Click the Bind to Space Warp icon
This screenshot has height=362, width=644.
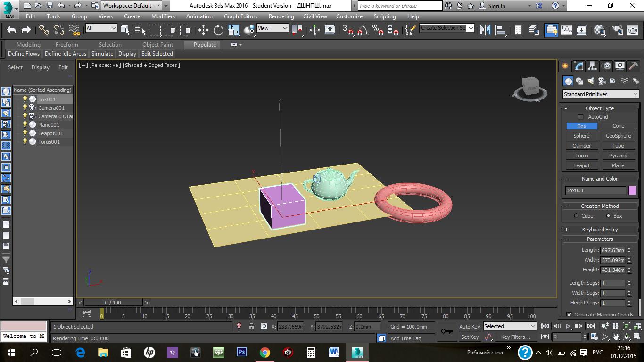[x=74, y=30]
